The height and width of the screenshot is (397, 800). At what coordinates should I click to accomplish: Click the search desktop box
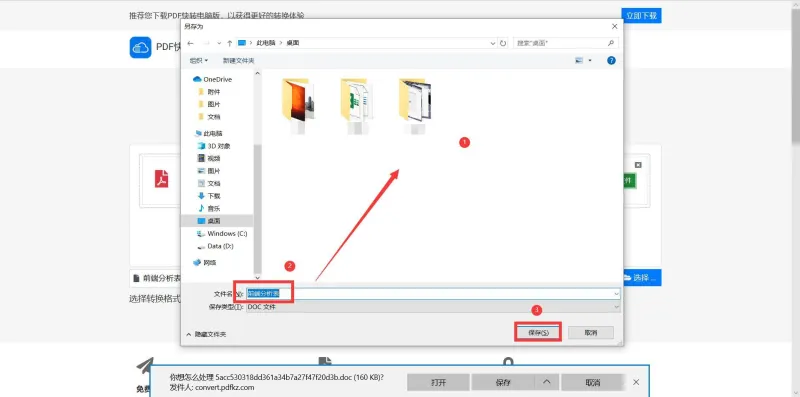565,43
